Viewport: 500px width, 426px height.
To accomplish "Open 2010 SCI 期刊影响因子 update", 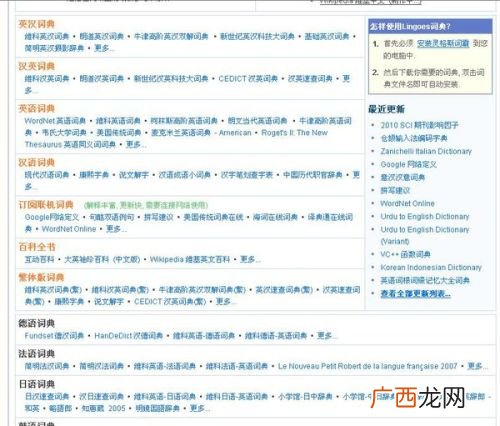I will point(420,125).
